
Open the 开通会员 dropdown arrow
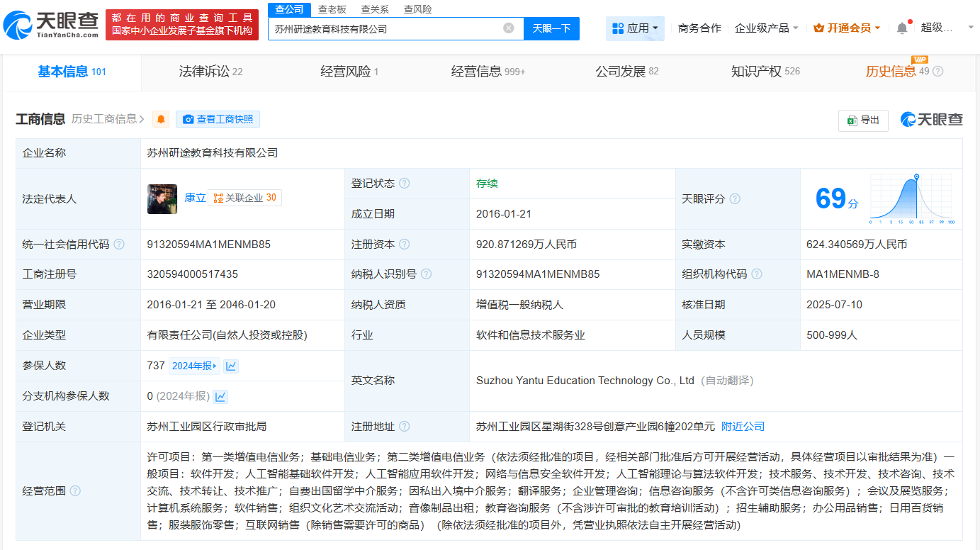click(879, 28)
